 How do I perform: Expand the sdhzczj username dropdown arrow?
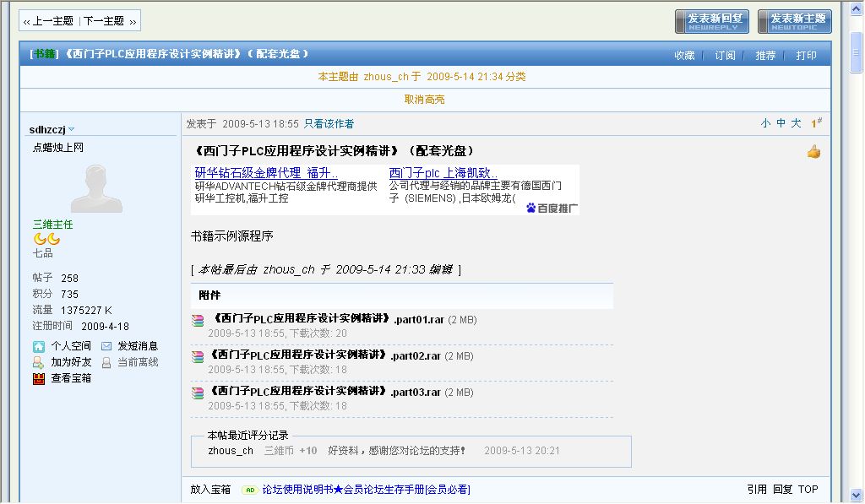coord(71,129)
